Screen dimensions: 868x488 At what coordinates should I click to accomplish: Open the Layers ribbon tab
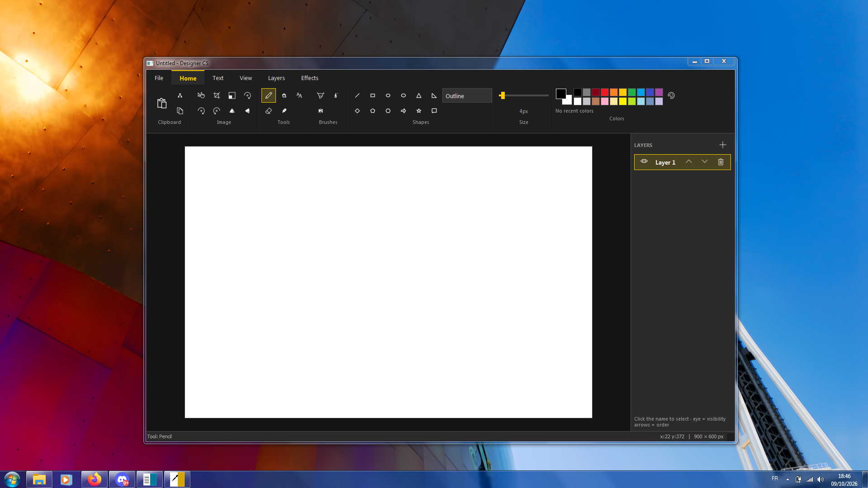[x=276, y=78]
